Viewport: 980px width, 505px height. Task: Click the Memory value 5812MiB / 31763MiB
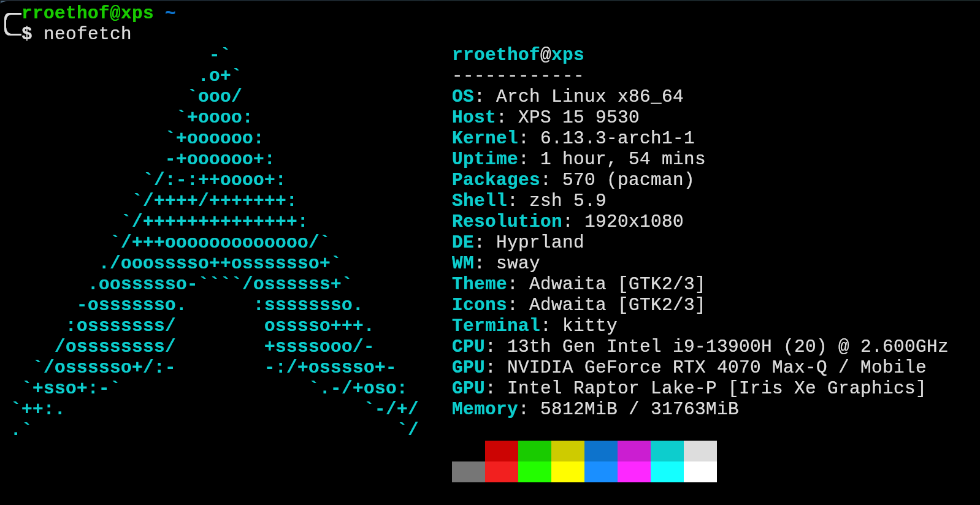[639, 409]
